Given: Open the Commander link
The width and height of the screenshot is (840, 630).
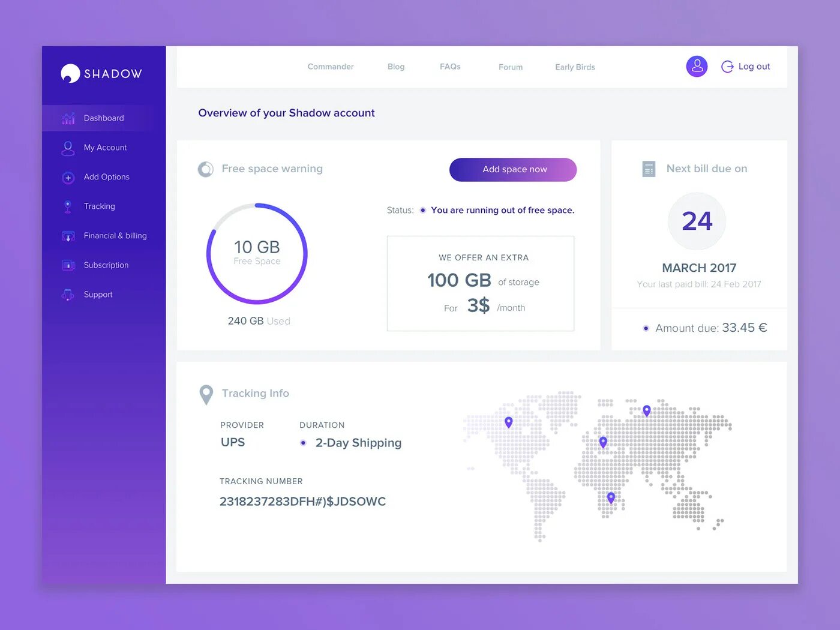Looking at the screenshot, I should [331, 67].
